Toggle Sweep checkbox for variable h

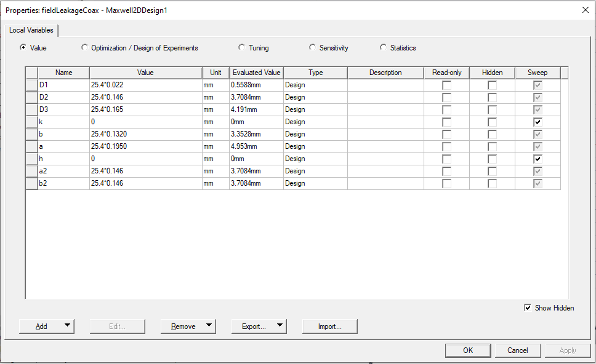pyautogui.click(x=538, y=159)
